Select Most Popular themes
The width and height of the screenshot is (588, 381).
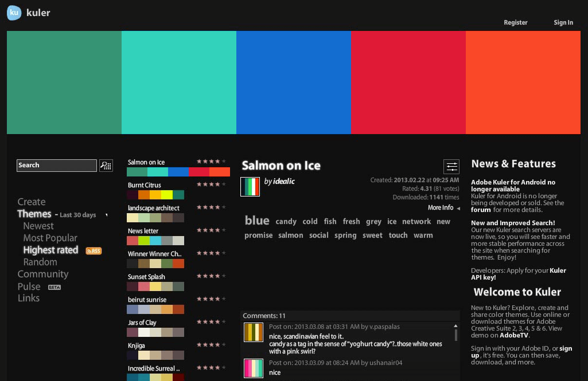(50, 238)
